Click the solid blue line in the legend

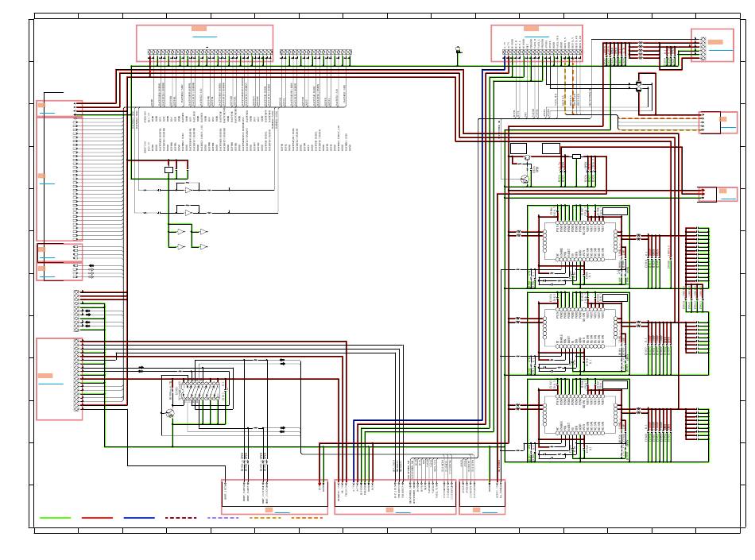tap(139, 518)
